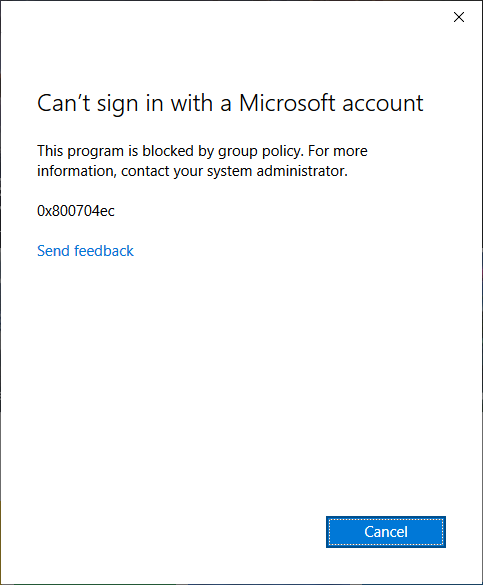The height and width of the screenshot is (585, 483).
Task: Click the hexadecimal error code line
Action: click(76, 211)
